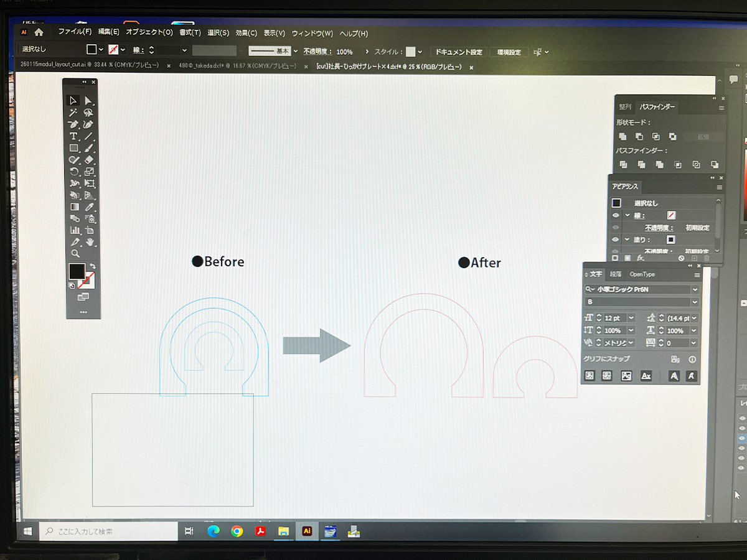Collapse the 線 row in アピアランス
Image resolution: width=747 pixels, height=560 pixels.
click(627, 215)
